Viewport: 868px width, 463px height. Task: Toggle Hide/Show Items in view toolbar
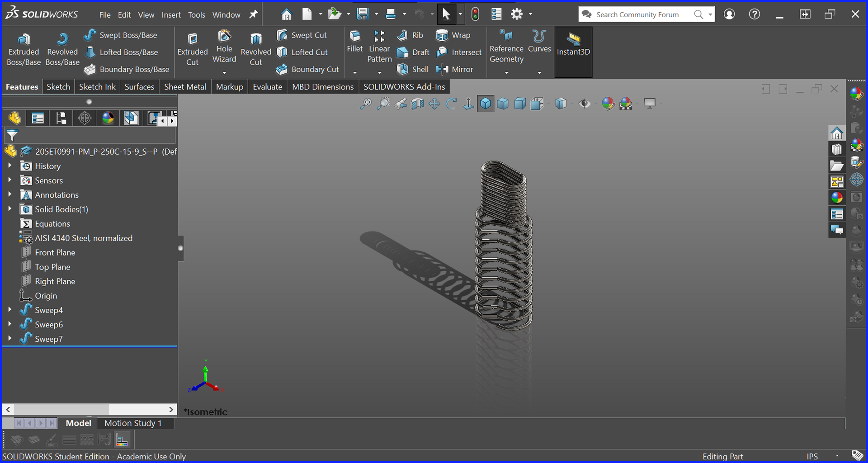pos(585,104)
